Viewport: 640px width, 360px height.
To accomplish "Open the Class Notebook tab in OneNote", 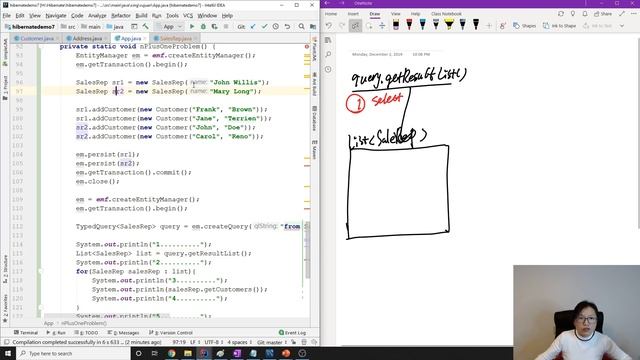I will [x=446, y=14].
